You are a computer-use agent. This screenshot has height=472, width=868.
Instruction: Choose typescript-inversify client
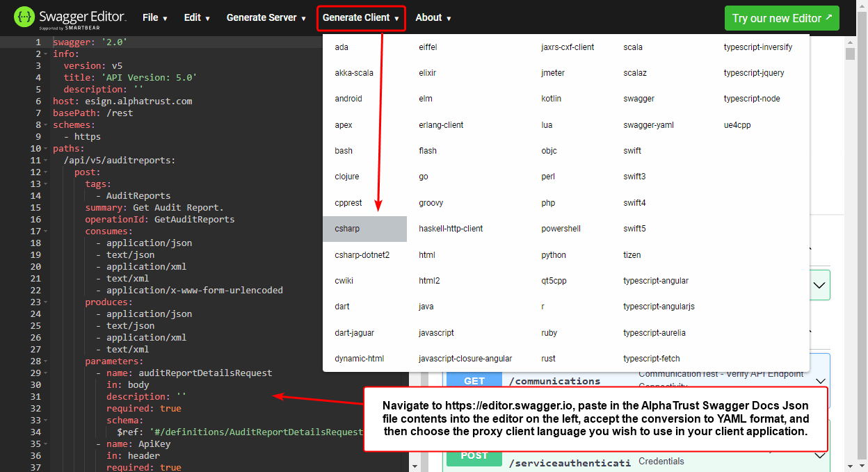coord(757,47)
